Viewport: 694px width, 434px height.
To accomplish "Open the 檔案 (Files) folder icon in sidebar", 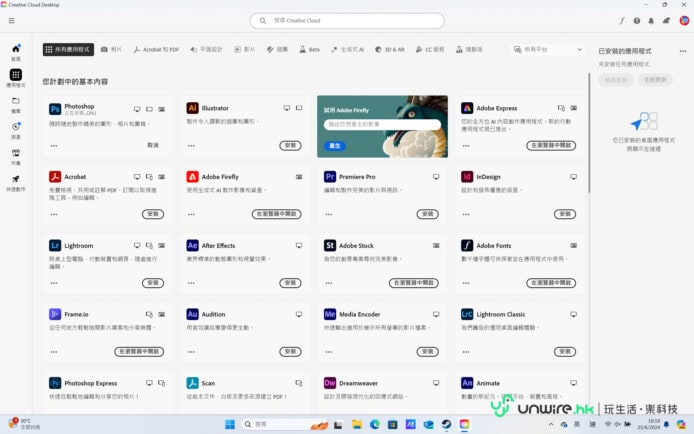I will [x=16, y=101].
